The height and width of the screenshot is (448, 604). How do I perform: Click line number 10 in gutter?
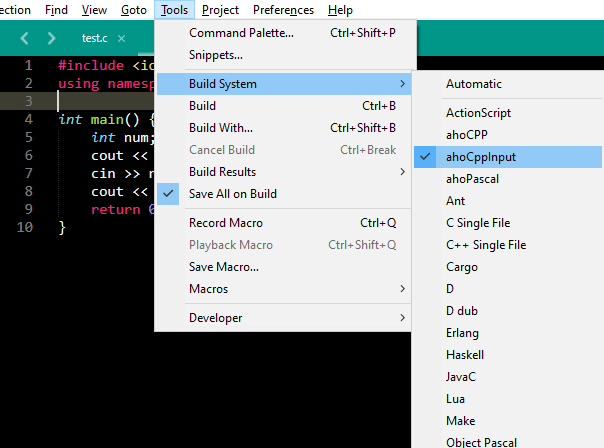coord(25,227)
